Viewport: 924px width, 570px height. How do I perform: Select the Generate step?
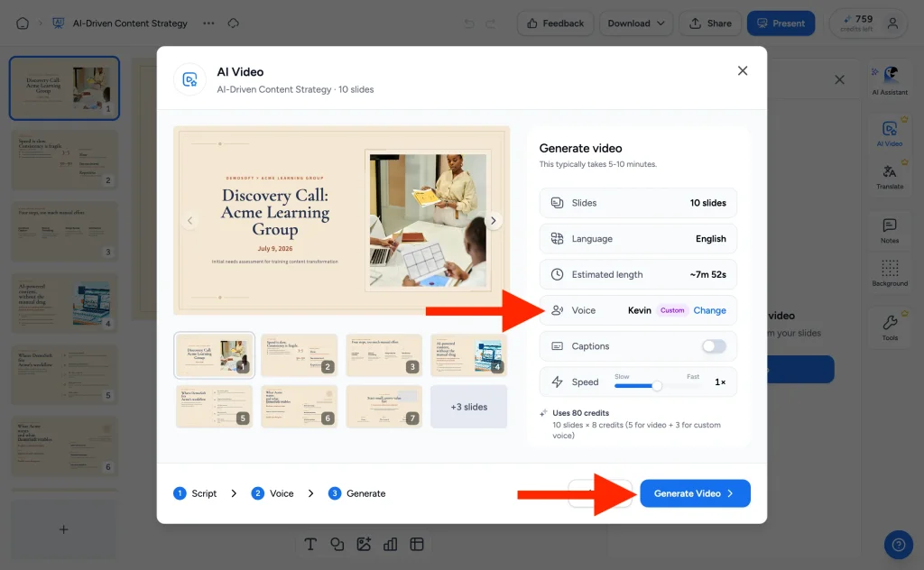pos(357,493)
